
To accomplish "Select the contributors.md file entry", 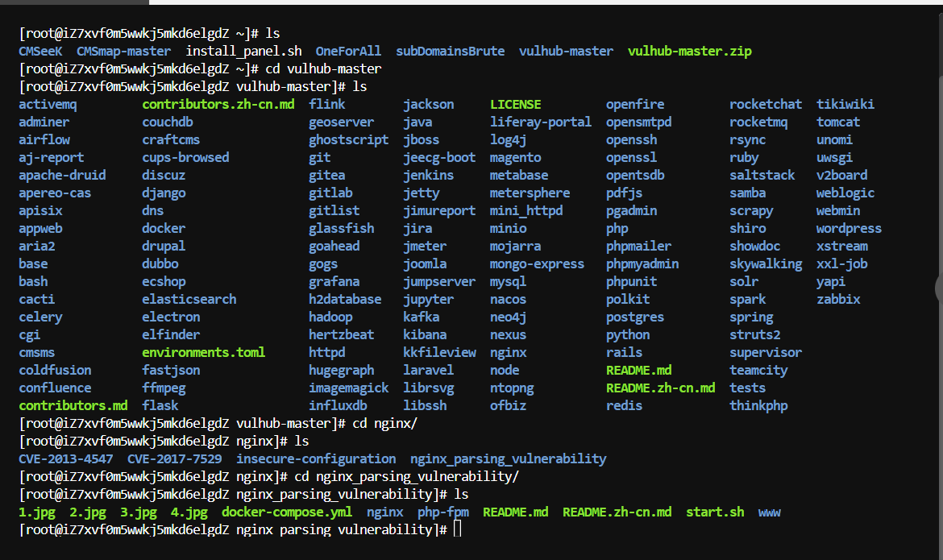I will [x=73, y=406].
